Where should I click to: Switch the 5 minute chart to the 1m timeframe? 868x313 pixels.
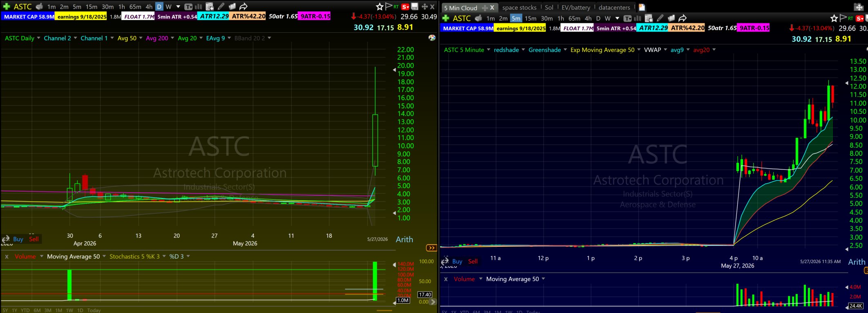coord(491,18)
